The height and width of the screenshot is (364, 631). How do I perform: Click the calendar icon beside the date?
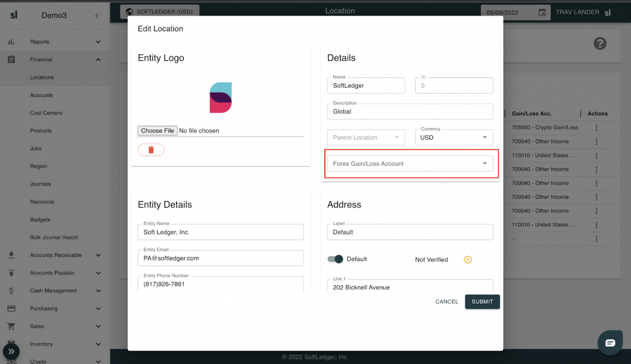[542, 12]
